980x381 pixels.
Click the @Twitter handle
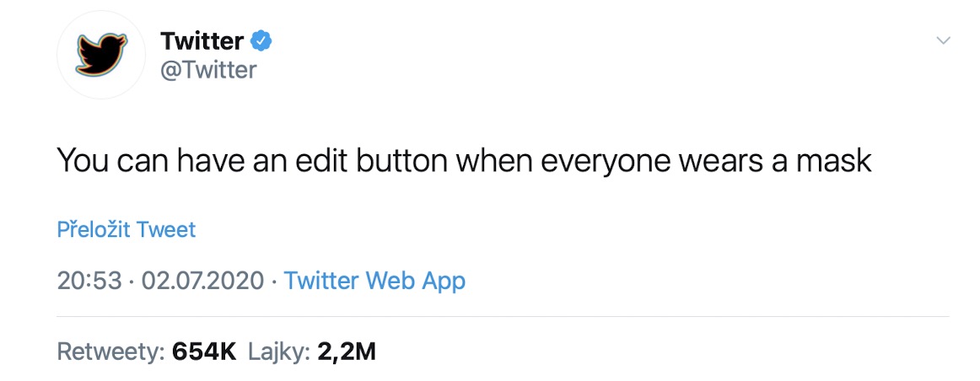click(208, 69)
